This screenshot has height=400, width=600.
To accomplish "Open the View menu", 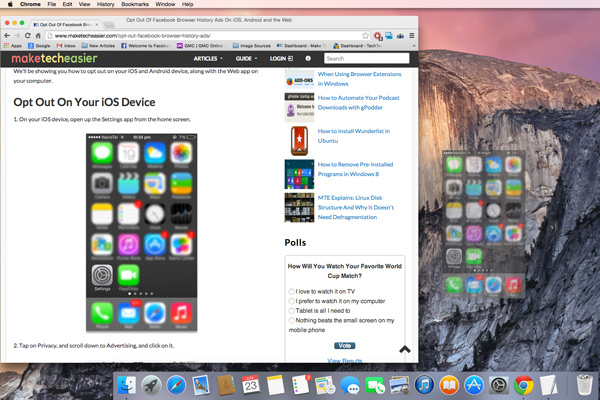I will pos(85,4).
